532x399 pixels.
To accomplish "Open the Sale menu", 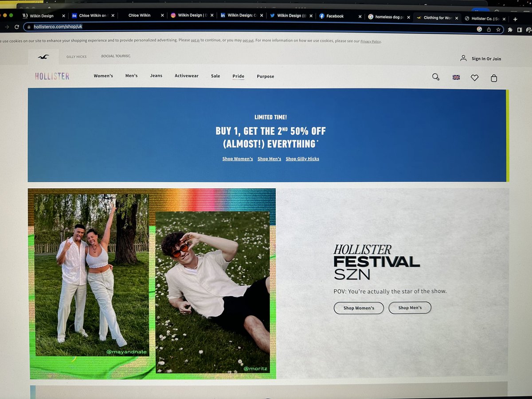I will 215,76.
